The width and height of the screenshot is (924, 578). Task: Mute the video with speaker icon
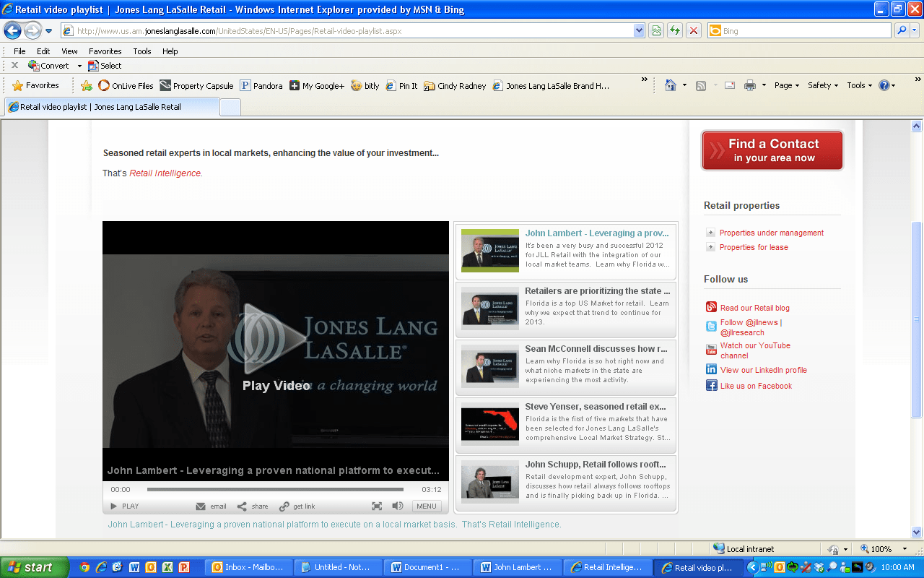pyautogui.click(x=398, y=506)
